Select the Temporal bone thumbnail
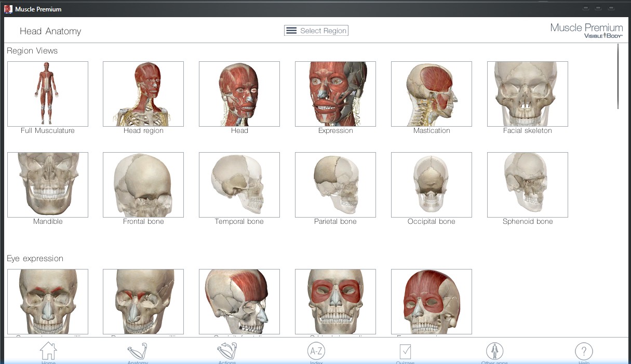Screen dimensions: 631x364 (x=239, y=185)
